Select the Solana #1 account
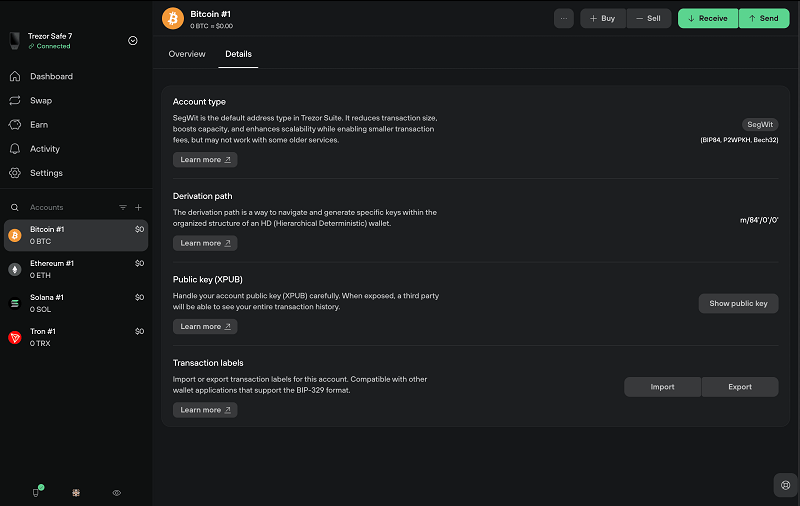Screen dimensions: 800x506 click(76, 303)
